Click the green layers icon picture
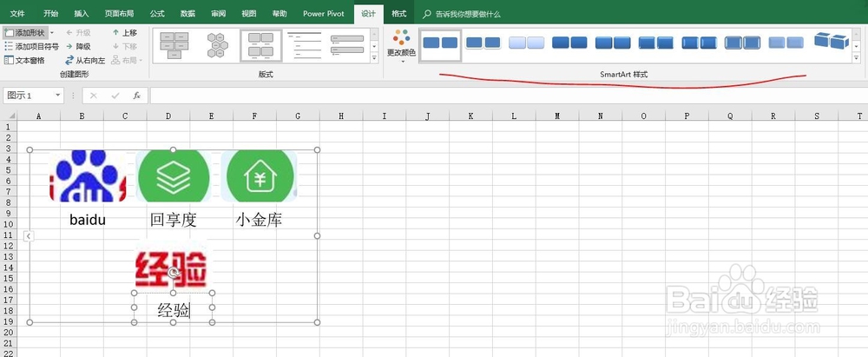This screenshot has width=868, height=357. (174, 175)
